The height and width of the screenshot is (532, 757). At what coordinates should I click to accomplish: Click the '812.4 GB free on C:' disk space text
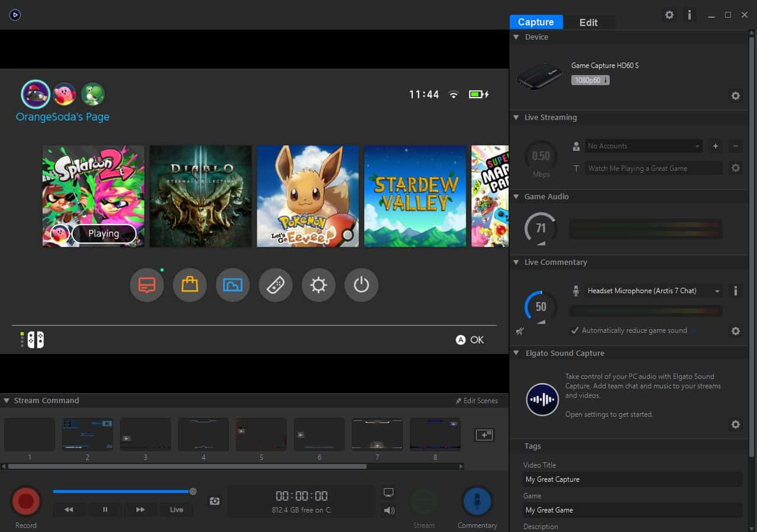pyautogui.click(x=302, y=510)
